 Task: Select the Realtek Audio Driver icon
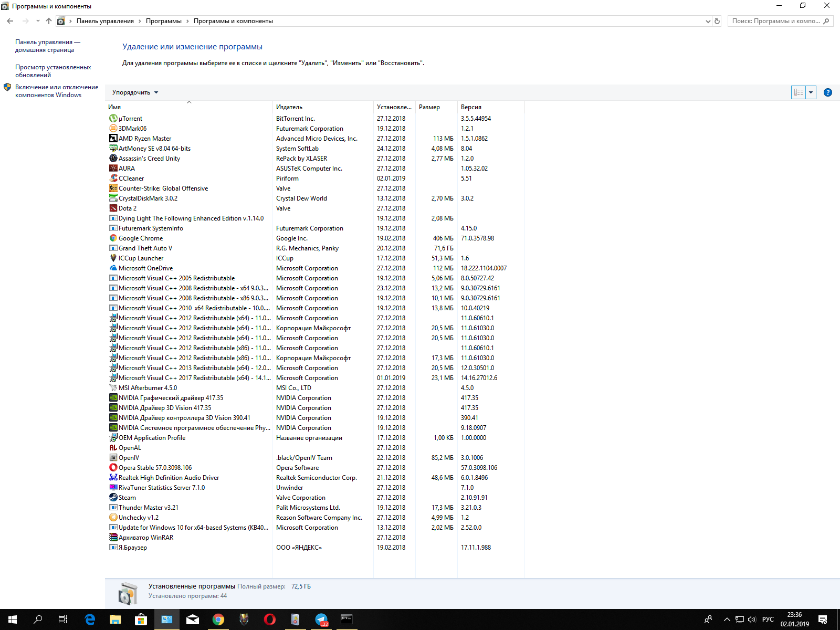113,478
